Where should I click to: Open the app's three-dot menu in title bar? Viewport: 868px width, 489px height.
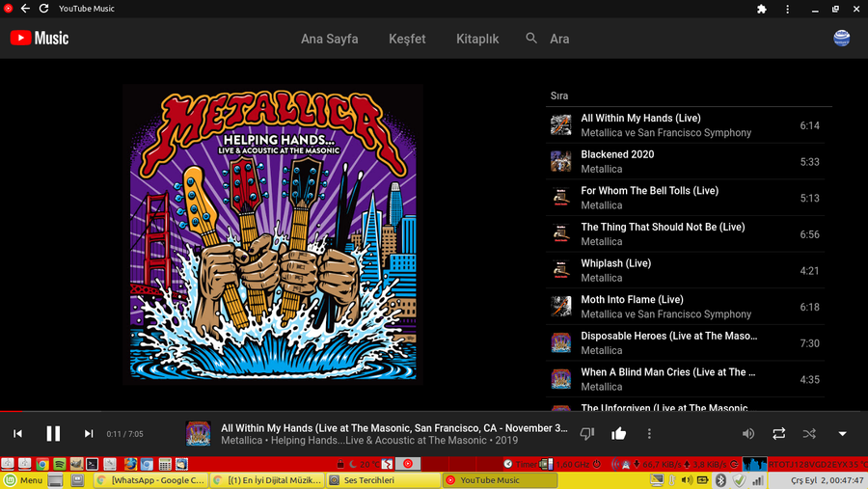click(787, 9)
